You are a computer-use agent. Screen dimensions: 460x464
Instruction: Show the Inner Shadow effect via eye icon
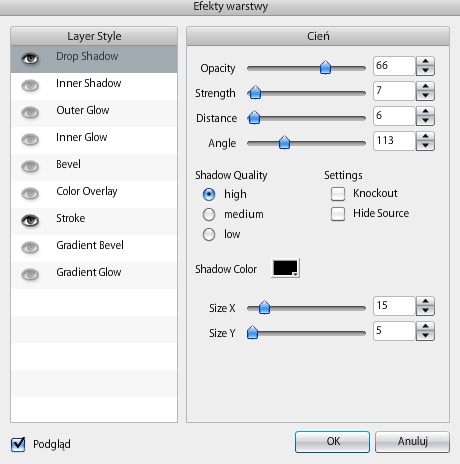coord(30,86)
